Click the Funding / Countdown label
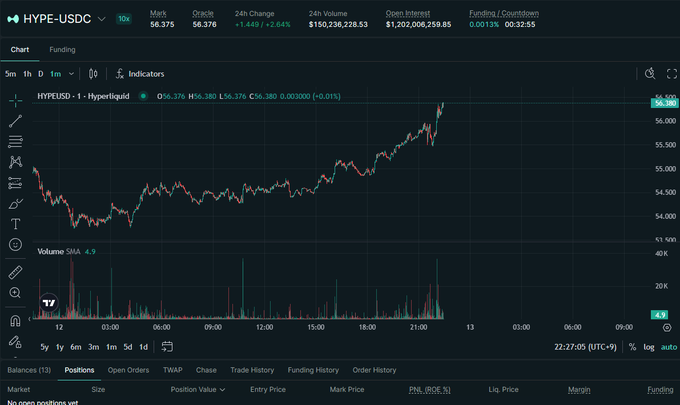 click(504, 13)
